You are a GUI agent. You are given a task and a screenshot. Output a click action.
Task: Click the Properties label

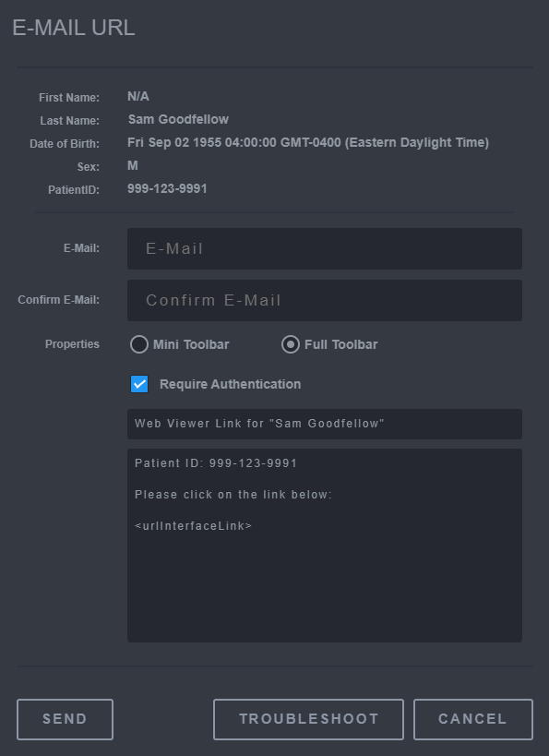pos(72,343)
